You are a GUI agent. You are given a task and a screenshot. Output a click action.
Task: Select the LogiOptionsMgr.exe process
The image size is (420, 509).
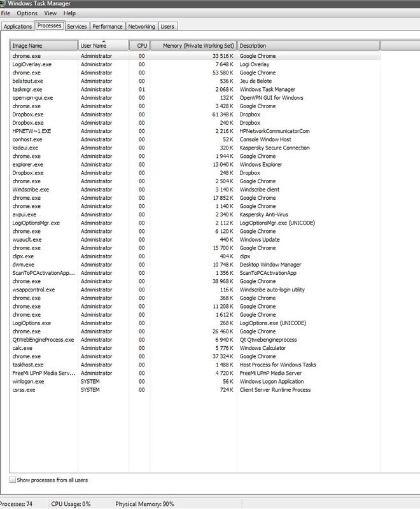195,223
